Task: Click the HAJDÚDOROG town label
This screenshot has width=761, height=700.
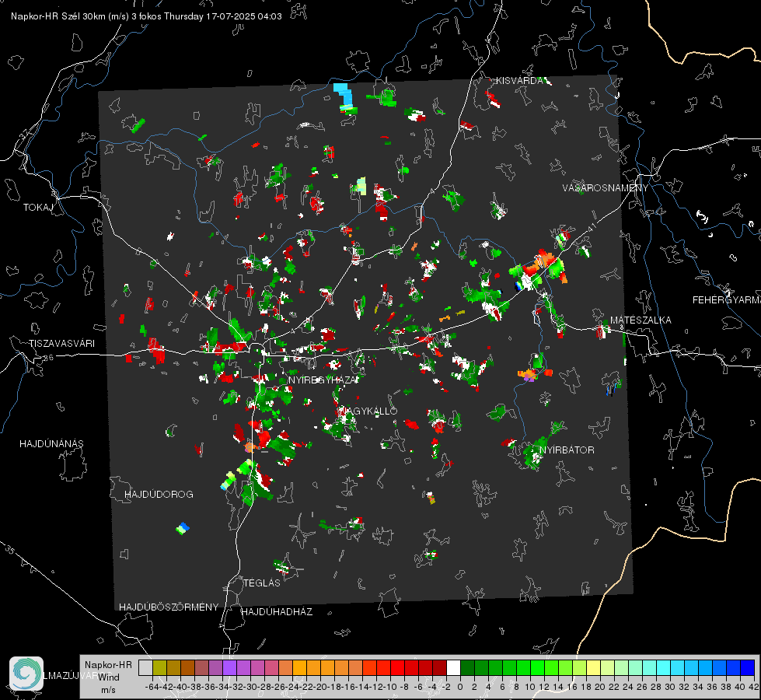Action: pos(159,494)
